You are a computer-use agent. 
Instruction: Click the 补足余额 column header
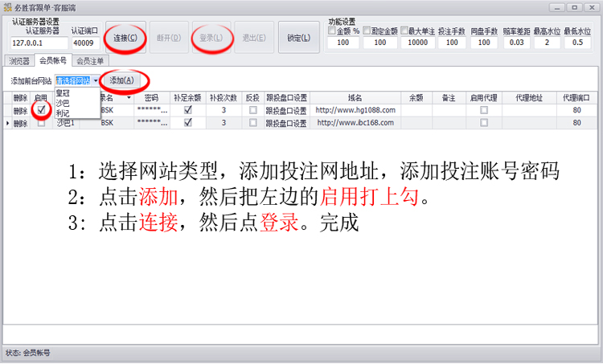click(x=187, y=98)
